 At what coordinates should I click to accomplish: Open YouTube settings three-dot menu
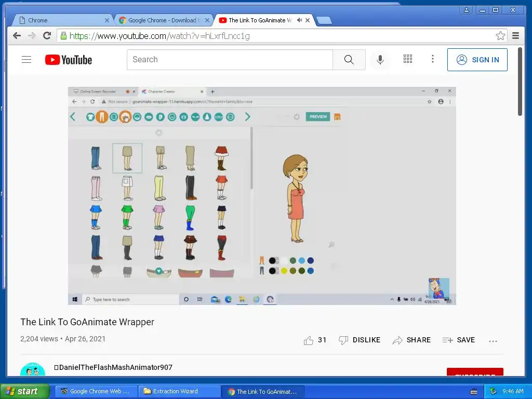433,59
